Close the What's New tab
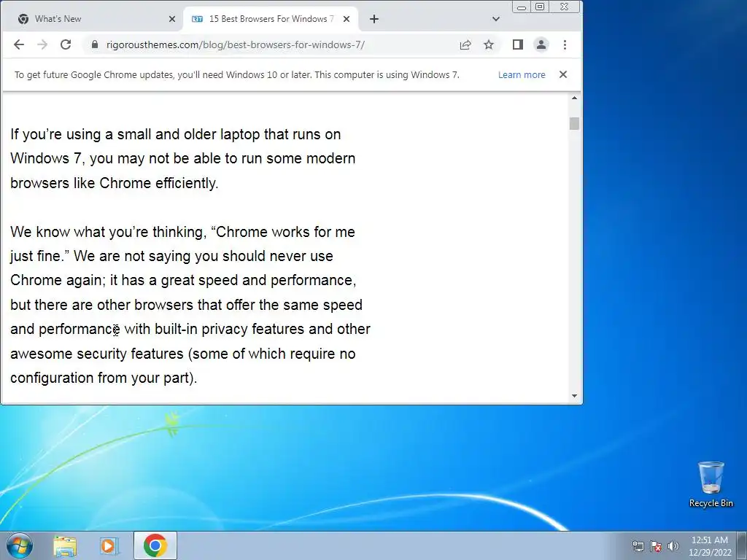 tap(172, 19)
